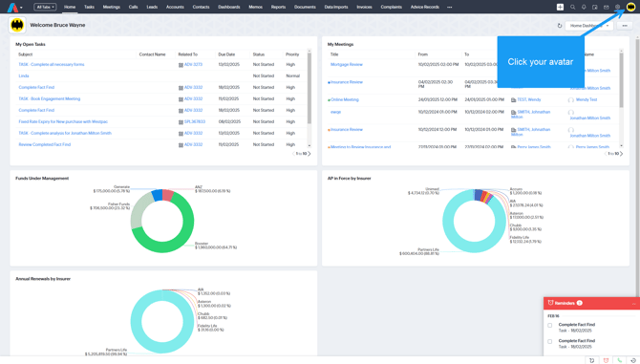Open the Data Imports tab
Screen dimensions: 640x364
tap(336, 7)
